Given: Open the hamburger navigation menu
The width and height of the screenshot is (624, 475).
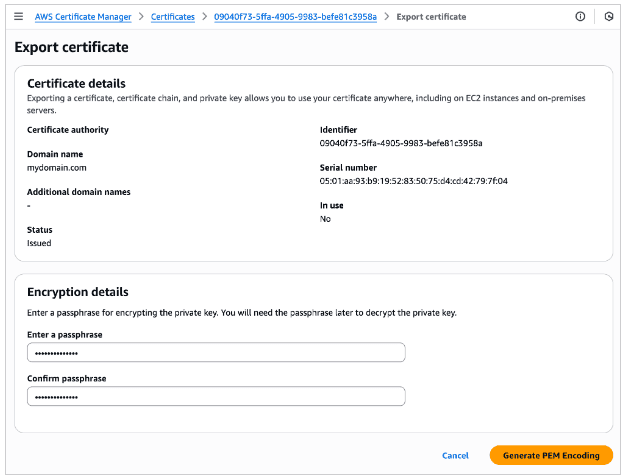Looking at the screenshot, I should 18,17.
